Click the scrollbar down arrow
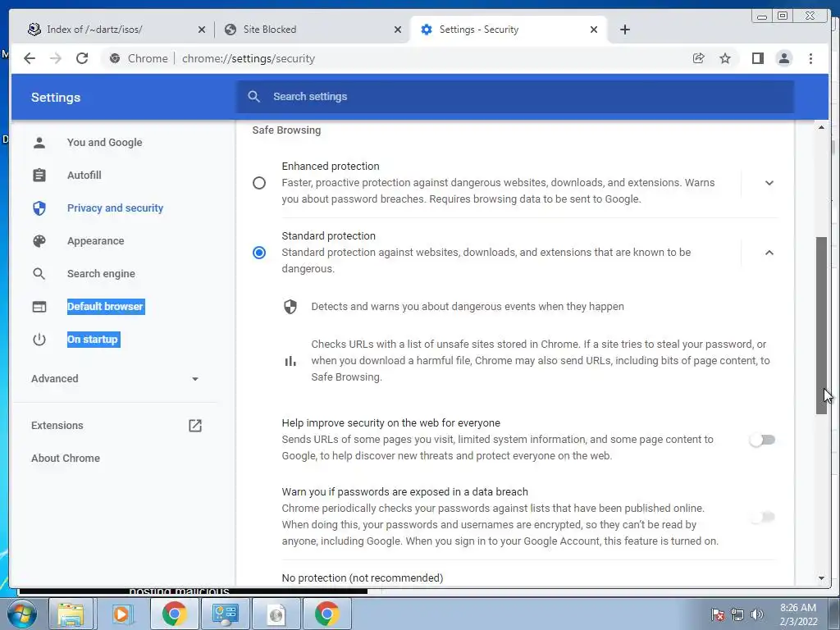 (821, 578)
